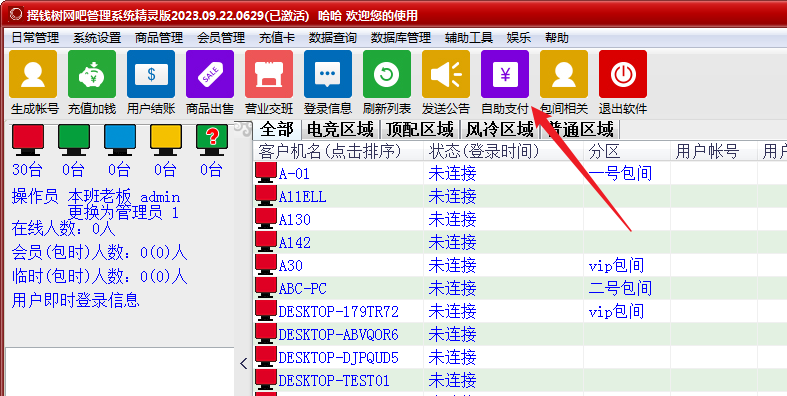Click the 退出软件 power icon

[623, 74]
